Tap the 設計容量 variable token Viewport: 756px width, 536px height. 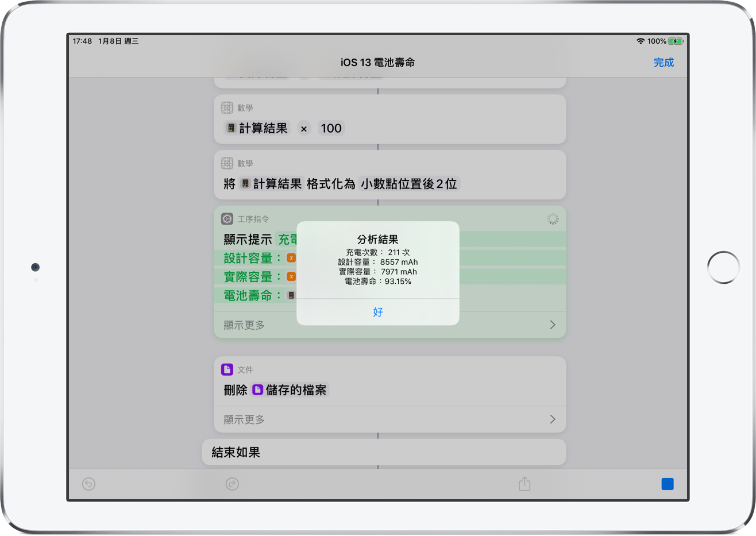coord(291,258)
